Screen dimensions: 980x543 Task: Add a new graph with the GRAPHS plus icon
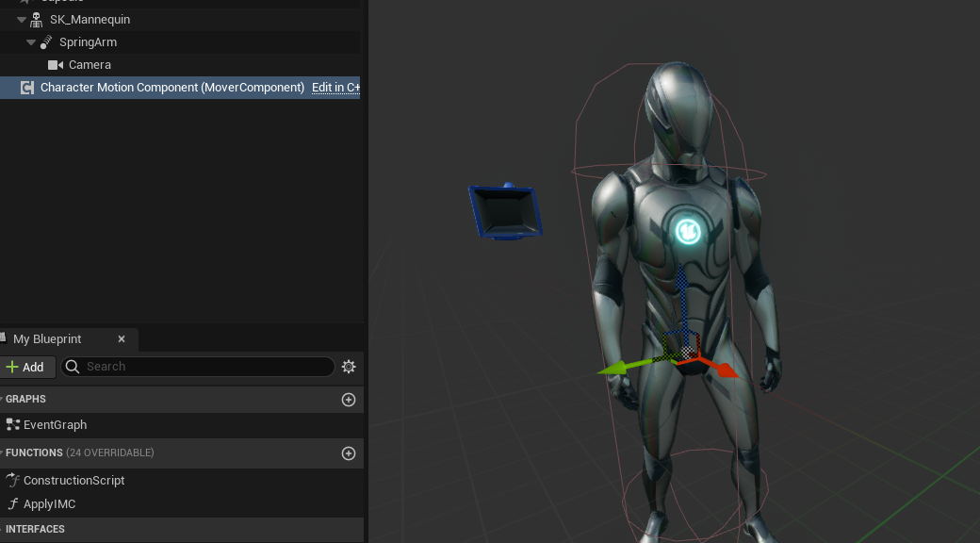[348, 399]
